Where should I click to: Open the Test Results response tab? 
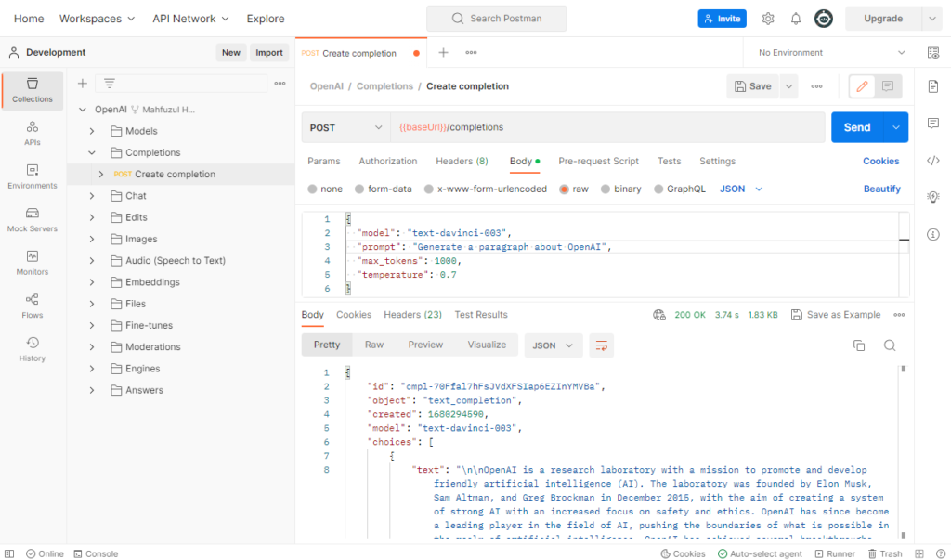(480, 315)
